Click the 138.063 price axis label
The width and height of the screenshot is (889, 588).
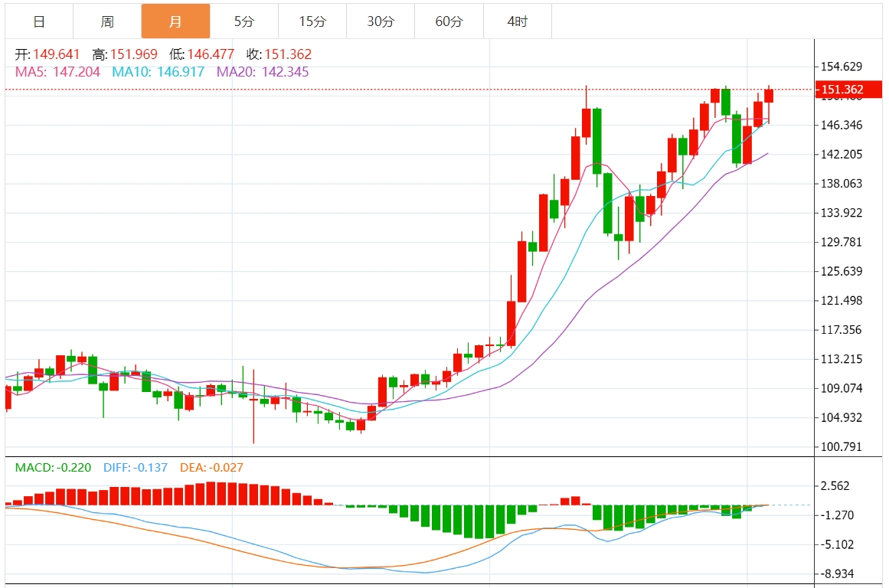(842, 184)
